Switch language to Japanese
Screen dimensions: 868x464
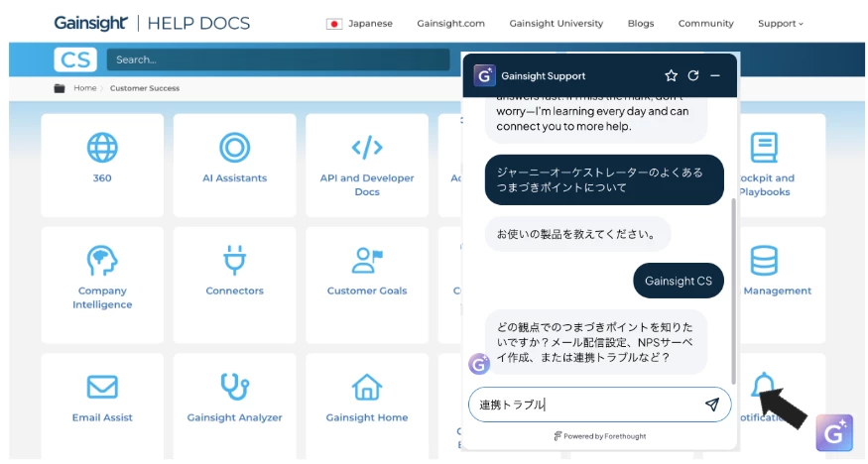point(370,23)
